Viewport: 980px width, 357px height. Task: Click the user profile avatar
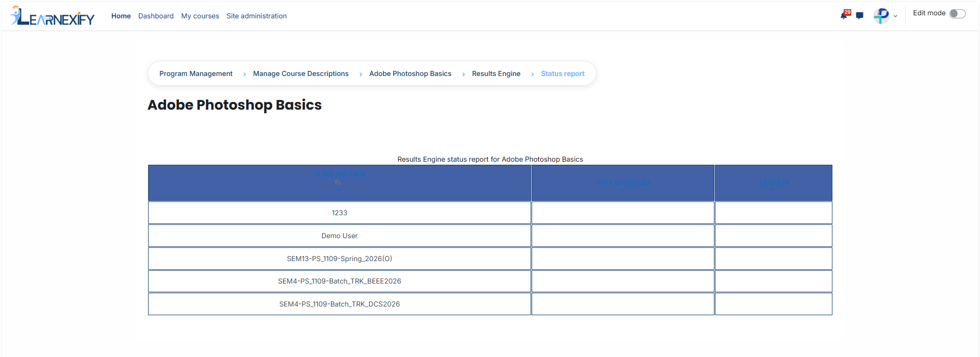click(x=881, y=16)
